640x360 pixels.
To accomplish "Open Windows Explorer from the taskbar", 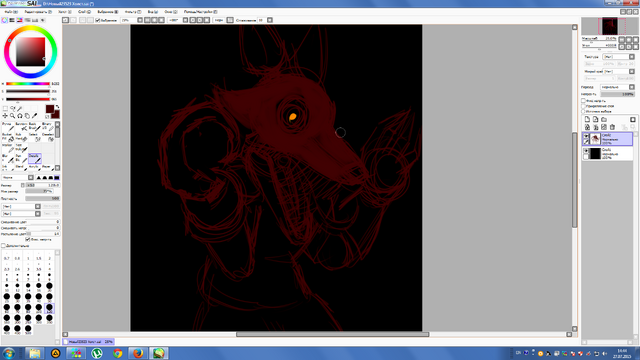I will click(x=35, y=353).
